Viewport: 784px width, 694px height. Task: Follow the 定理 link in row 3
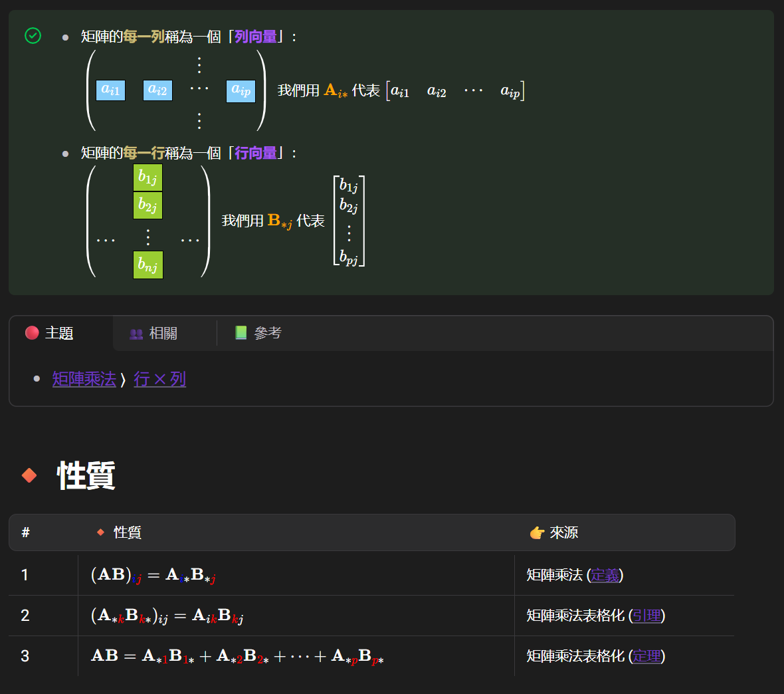[x=646, y=656]
